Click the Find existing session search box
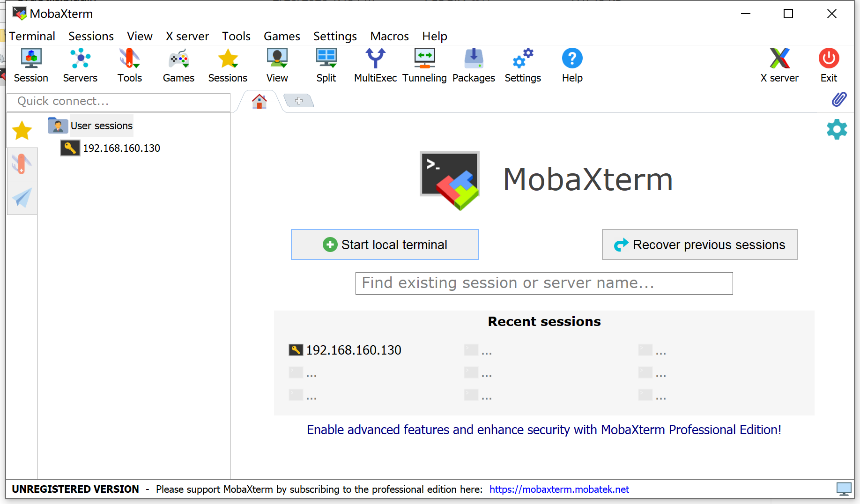The height and width of the screenshot is (504, 860). [x=544, y=283]
